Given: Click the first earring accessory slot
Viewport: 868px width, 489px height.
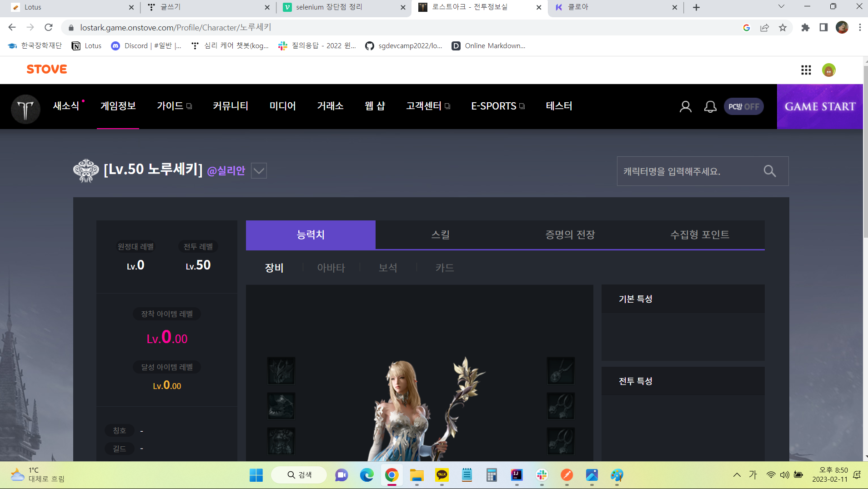Looking at the screenshot, I should click(561, 406).
